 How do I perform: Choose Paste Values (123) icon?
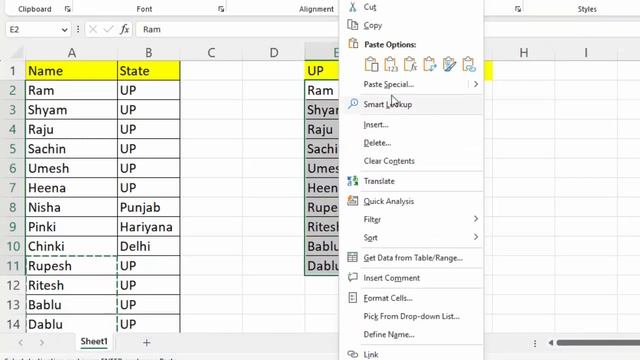click(x=391, y=64)
